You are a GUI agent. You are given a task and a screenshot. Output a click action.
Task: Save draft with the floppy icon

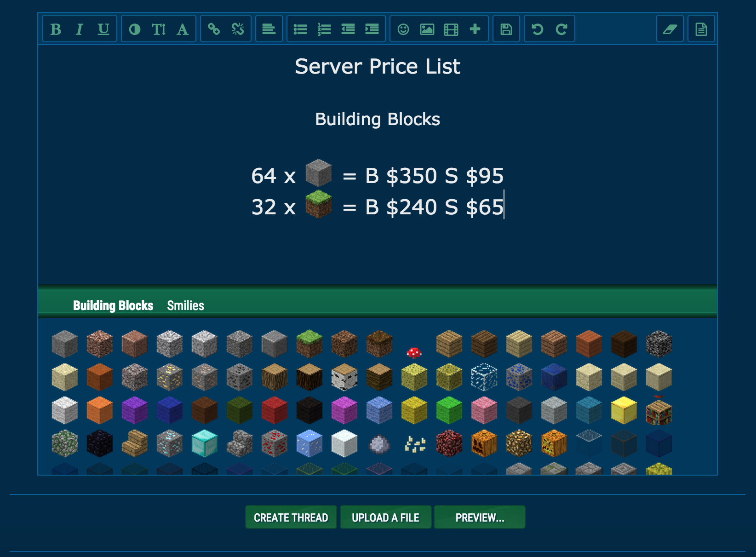506,29
